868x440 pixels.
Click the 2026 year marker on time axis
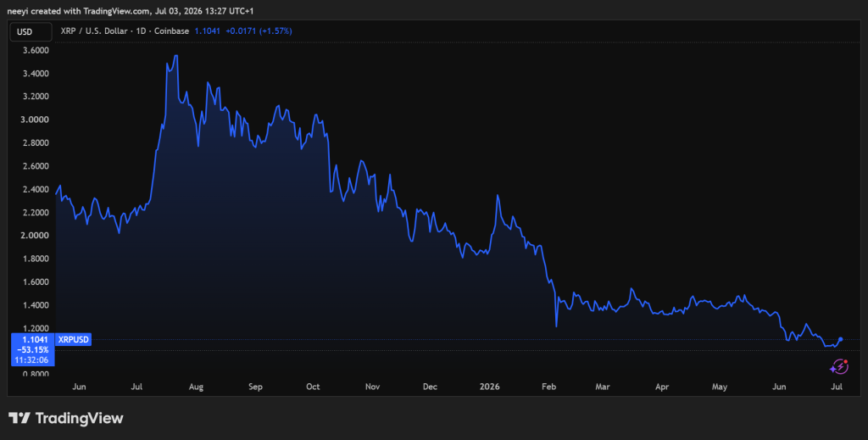489,387
